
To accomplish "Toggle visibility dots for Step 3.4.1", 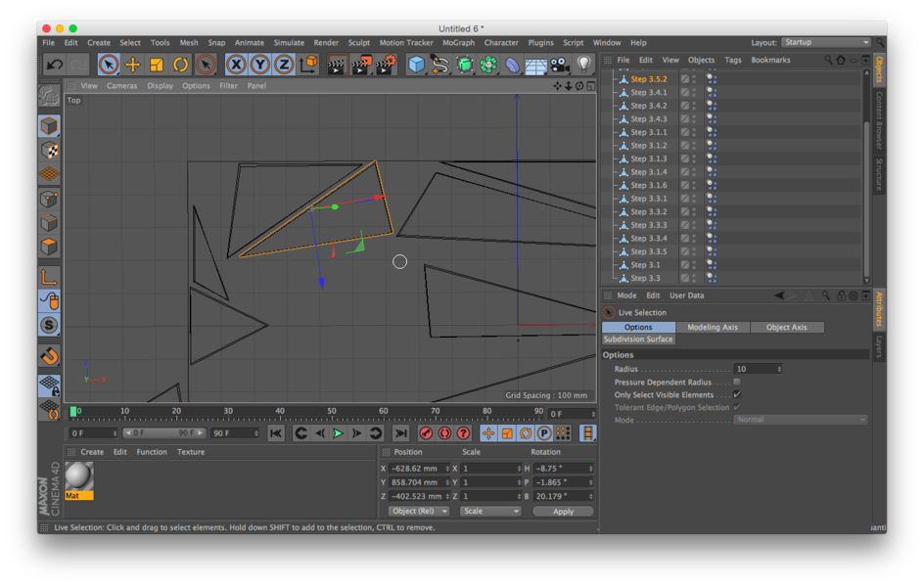I will (694, 92).
